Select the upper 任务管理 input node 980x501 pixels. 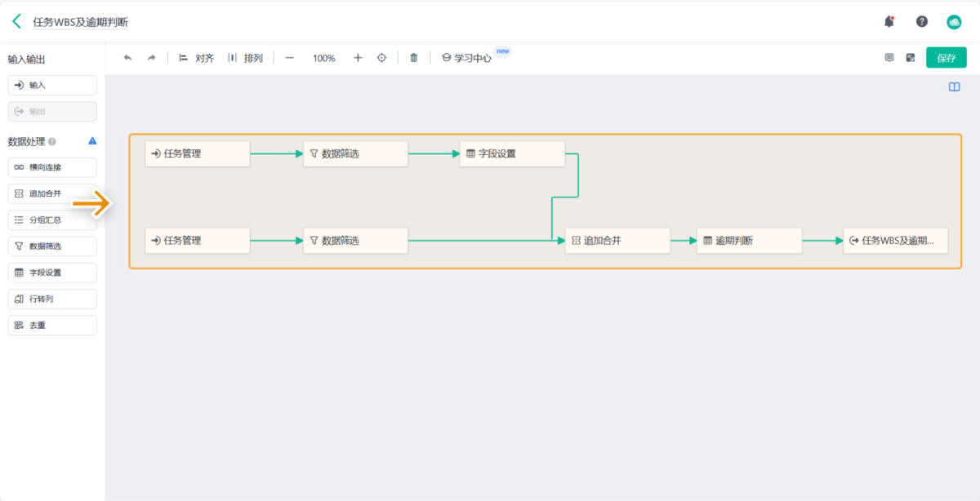coord(198,153)
